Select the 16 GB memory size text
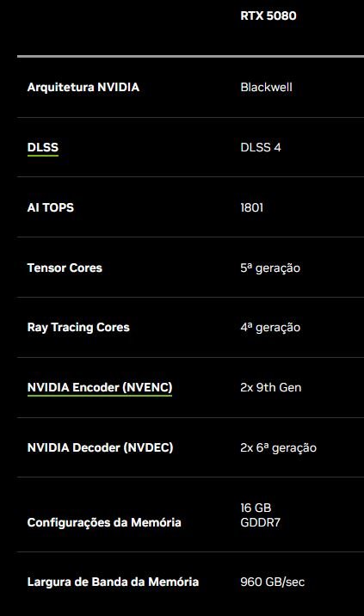364x616 pixels. pos(256,508)
